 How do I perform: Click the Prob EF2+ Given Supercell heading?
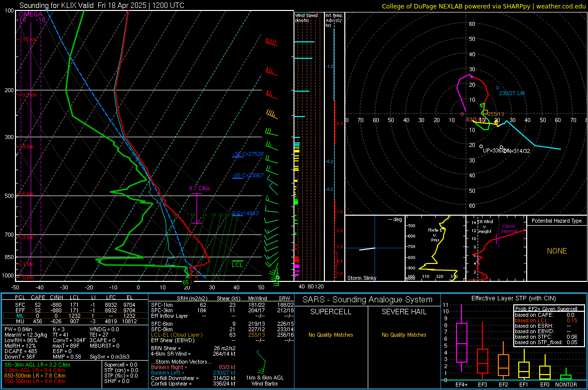546,309
